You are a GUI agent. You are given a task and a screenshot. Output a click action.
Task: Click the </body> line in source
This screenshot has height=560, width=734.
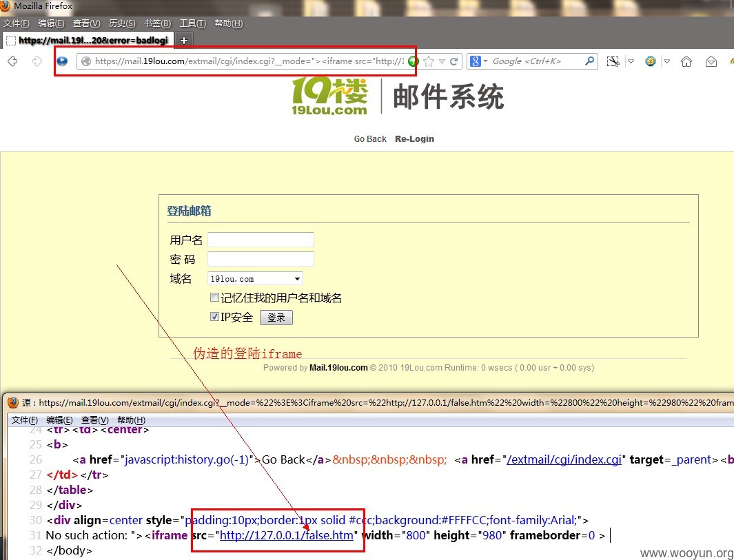70,550
